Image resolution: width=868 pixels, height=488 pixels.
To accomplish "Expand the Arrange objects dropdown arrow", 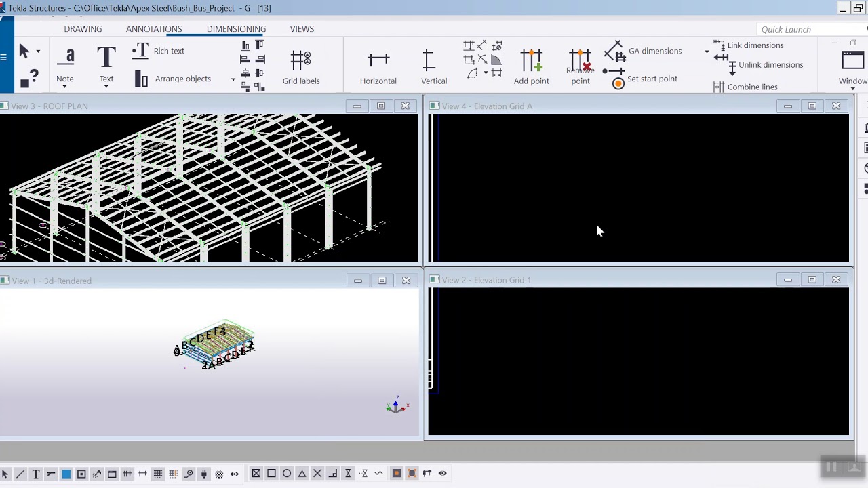I will 233,79.
